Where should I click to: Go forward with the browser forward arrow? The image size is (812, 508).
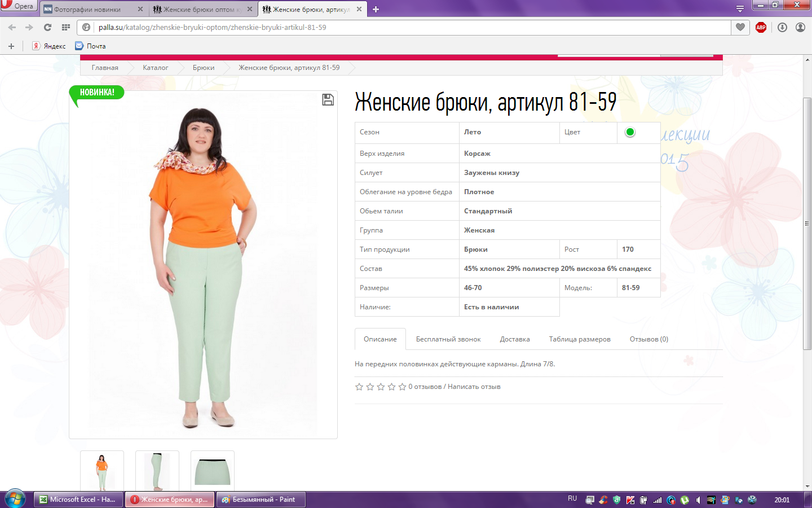pyautogui.click(x=29, y=27)
